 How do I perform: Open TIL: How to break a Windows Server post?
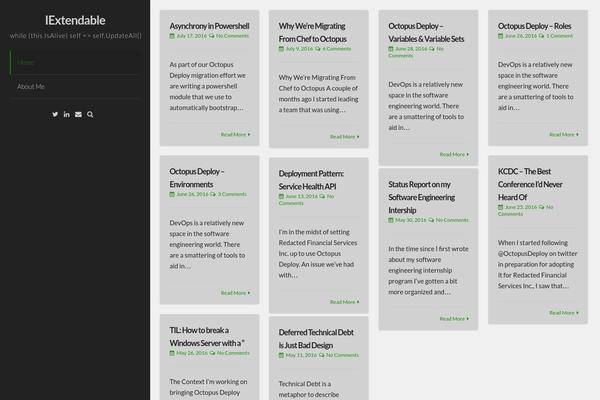click(x=207, y=336)
